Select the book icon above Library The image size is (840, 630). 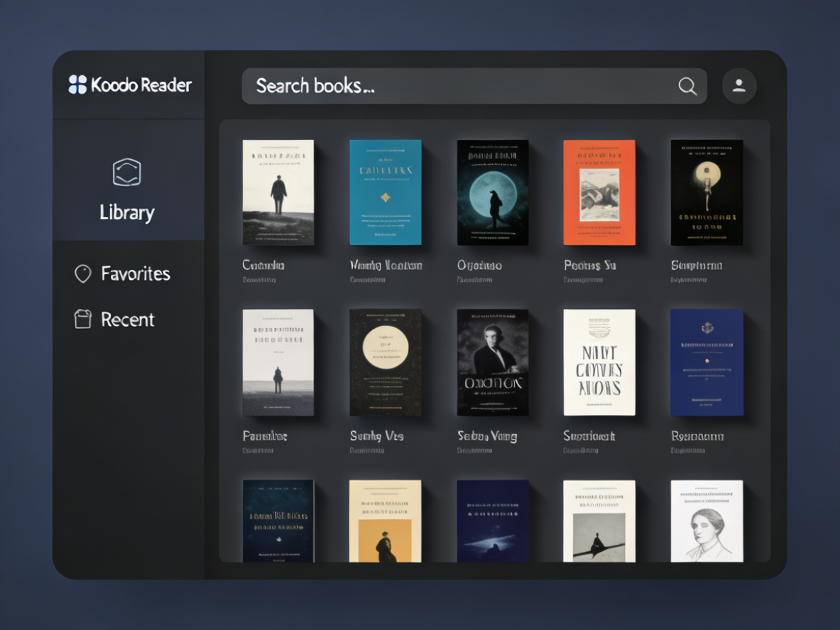pyautogui.click(x=128, y=170)
